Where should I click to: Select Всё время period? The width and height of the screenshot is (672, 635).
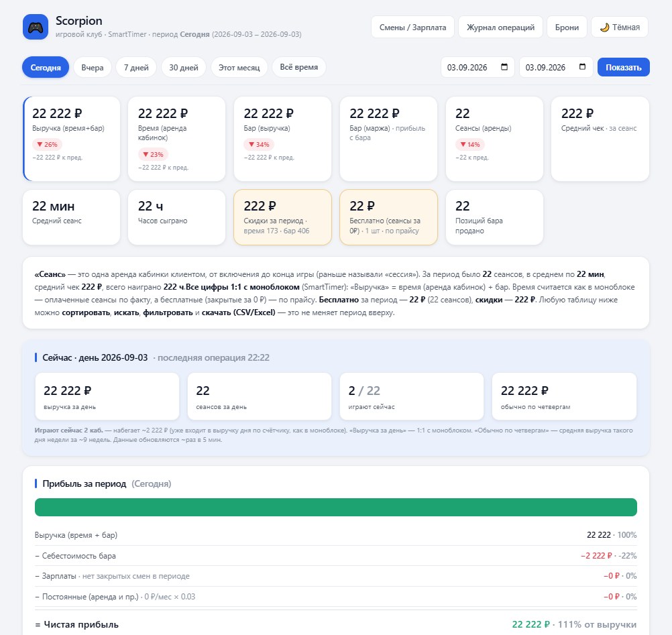pyautogui.click(x=298, y=67)
